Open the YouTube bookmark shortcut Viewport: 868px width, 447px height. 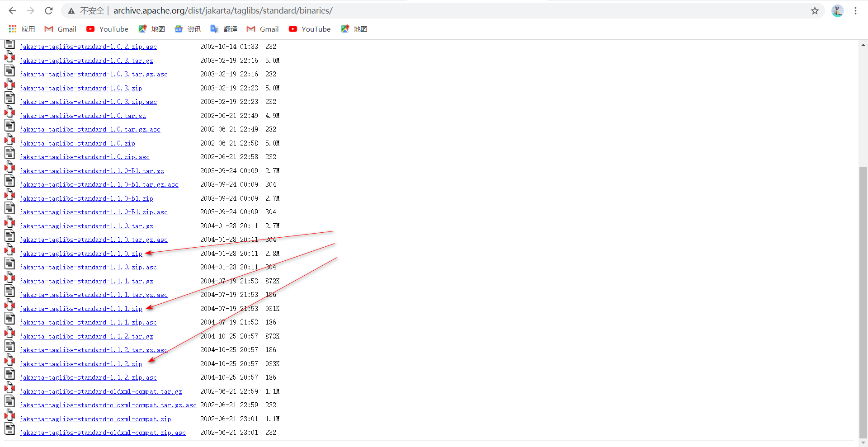(x=107, y=29)
